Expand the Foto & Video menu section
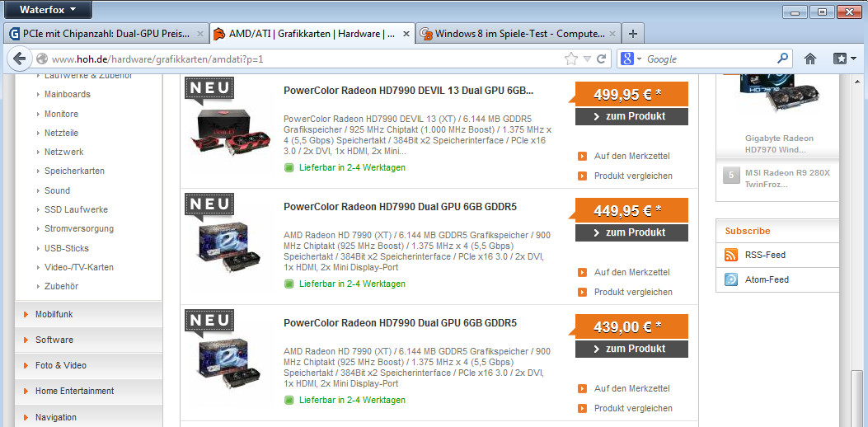 pyautogui.click(x=88, y=365)
